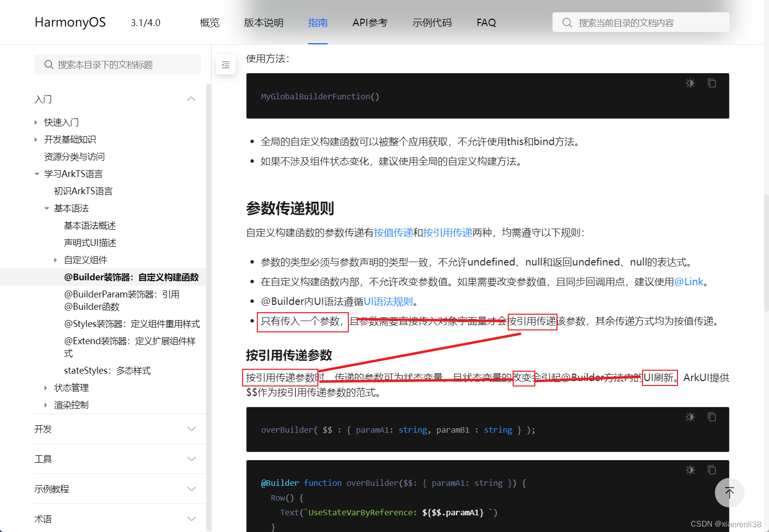Open the FAQ tab

point(486,22)
